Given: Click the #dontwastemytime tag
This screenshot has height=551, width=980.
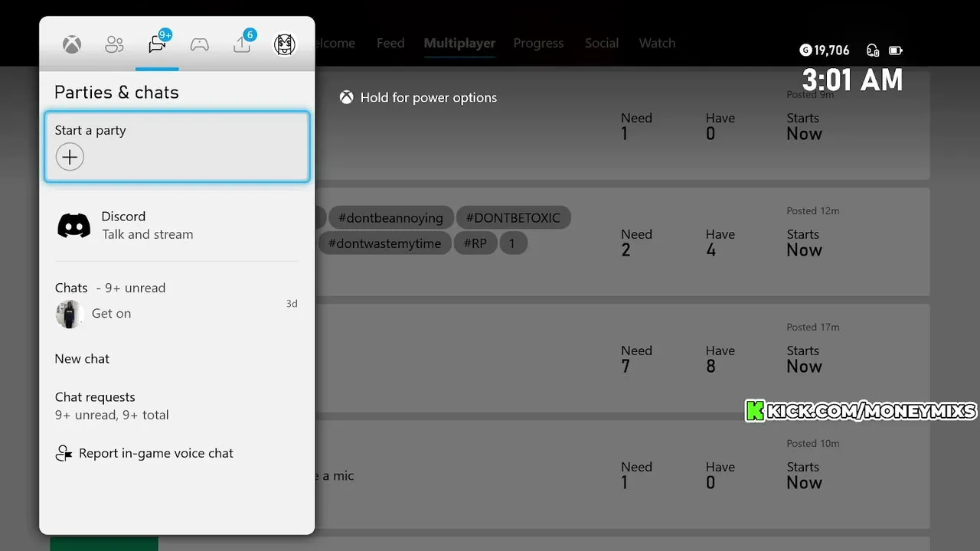Looking at the screenshot, I should pos(384,243).
